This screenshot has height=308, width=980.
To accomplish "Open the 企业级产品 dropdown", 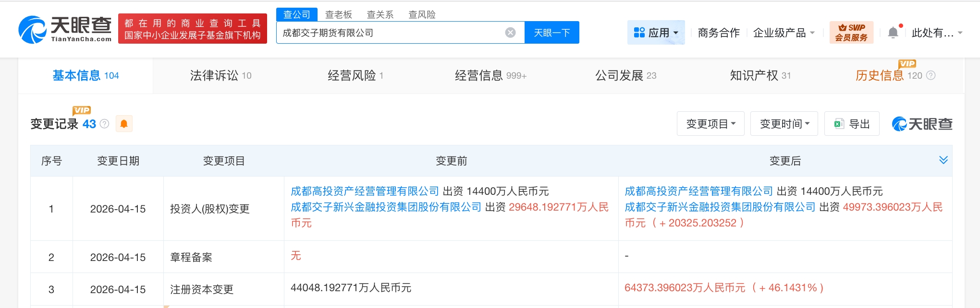I will 784,33.
